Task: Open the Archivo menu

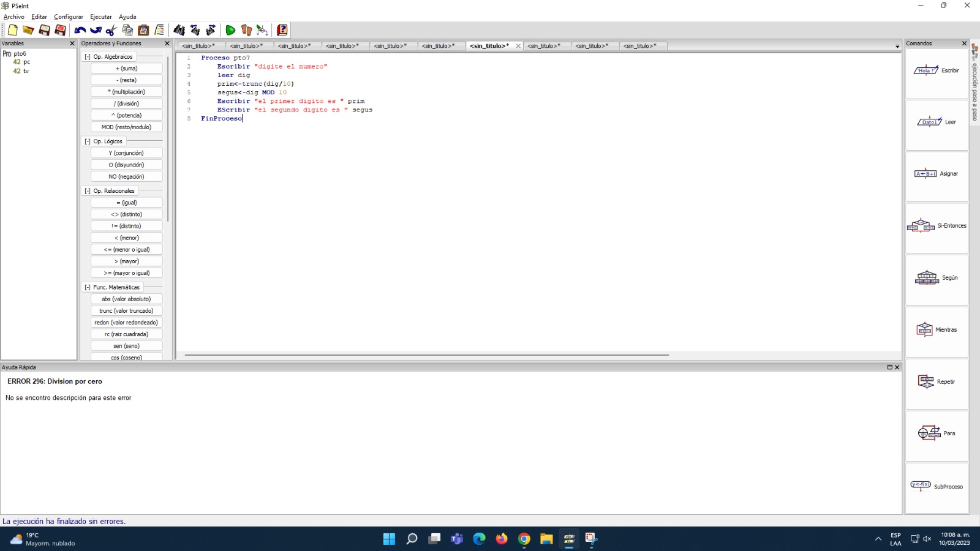Action: click(14, 17)
